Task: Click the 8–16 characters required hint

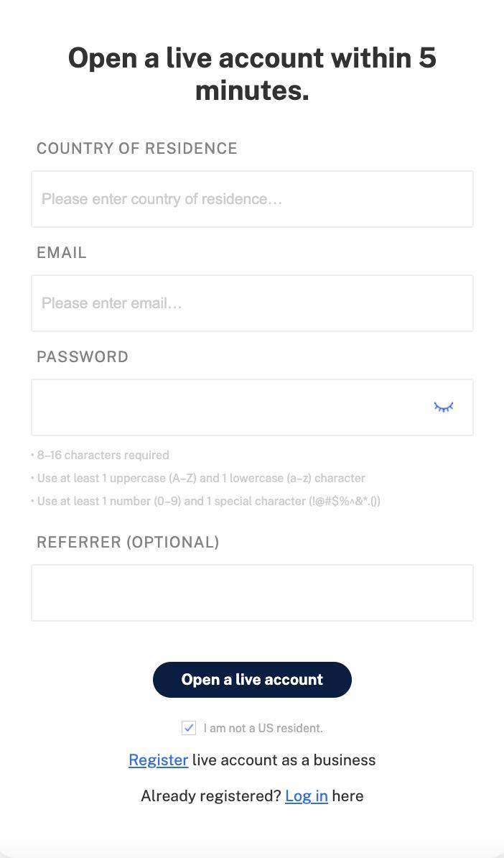Action: (x=102, y=456)
